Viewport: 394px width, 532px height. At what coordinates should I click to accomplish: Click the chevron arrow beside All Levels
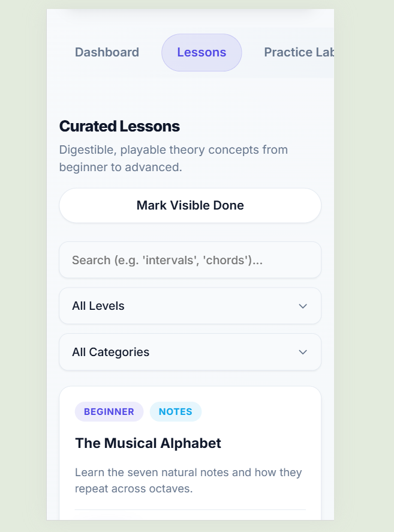[303, 306]
